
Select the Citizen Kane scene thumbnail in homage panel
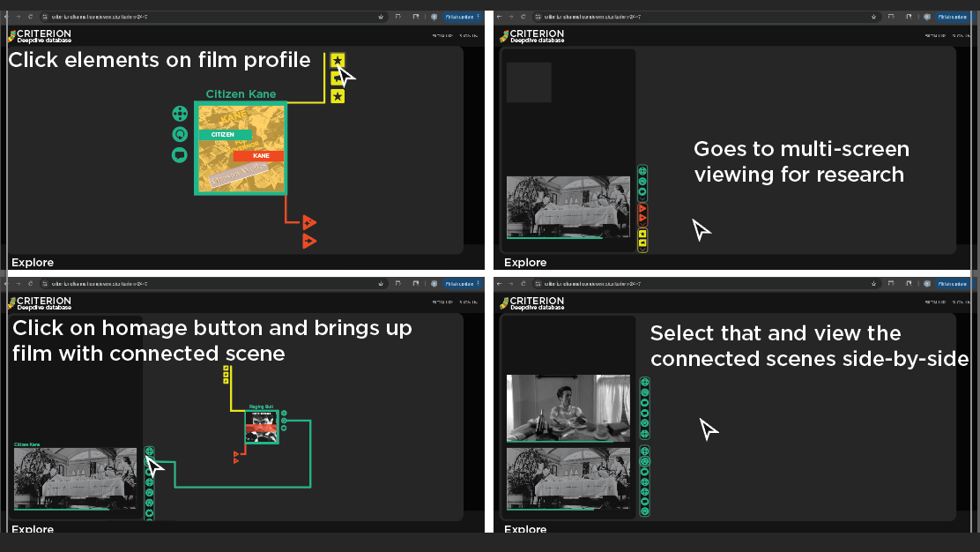point(75,478)
